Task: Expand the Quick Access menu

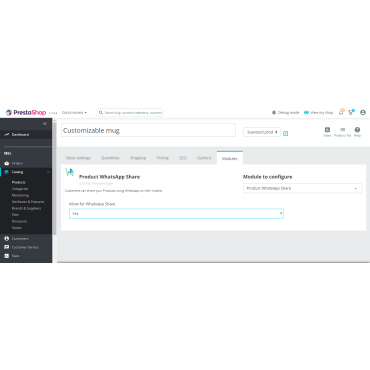Action: [74, 113]
